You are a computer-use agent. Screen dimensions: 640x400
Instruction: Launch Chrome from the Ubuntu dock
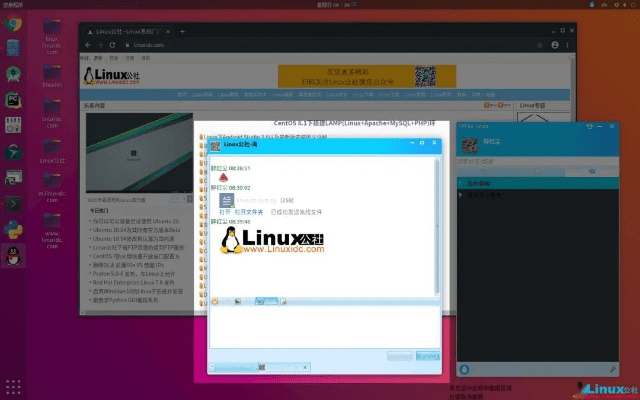click(13, 23)
